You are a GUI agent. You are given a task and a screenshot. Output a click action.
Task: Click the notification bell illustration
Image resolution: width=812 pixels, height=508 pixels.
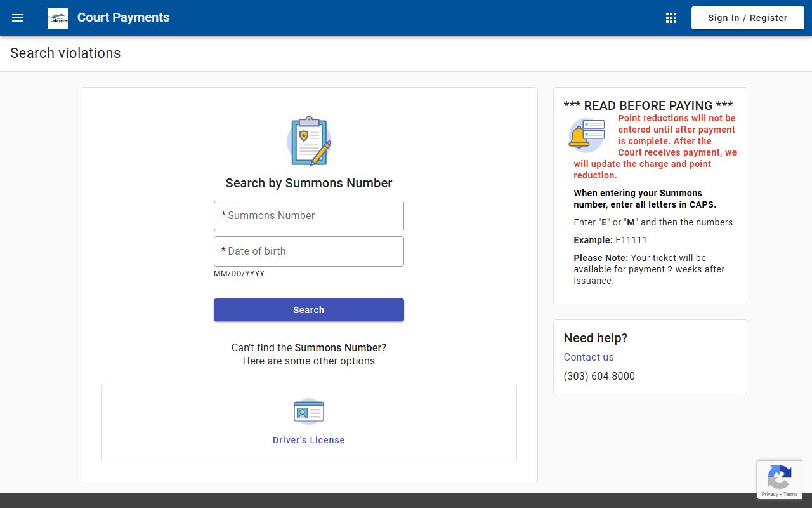click(x=586, y=135)
